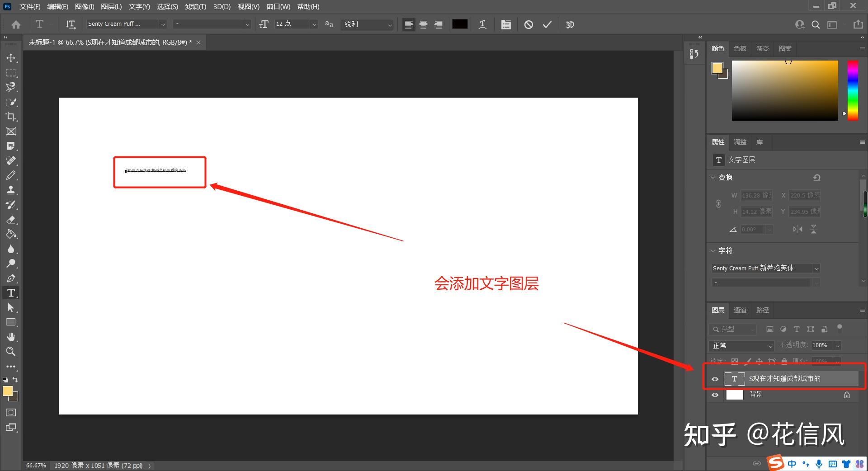868x471 pixels.
Task: Commit current text edits
Action: click(x=547, y=24)
